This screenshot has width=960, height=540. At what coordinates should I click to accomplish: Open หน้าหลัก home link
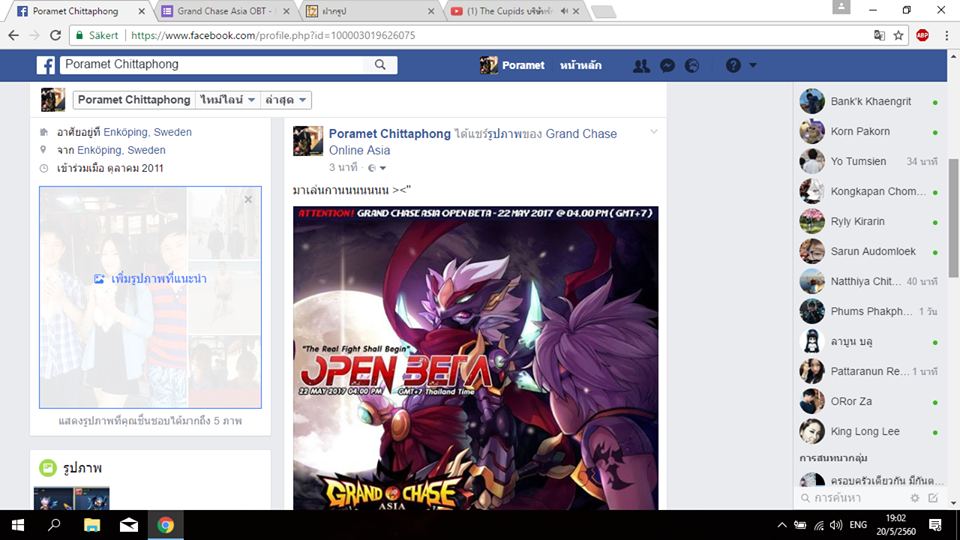click(580, 65)
